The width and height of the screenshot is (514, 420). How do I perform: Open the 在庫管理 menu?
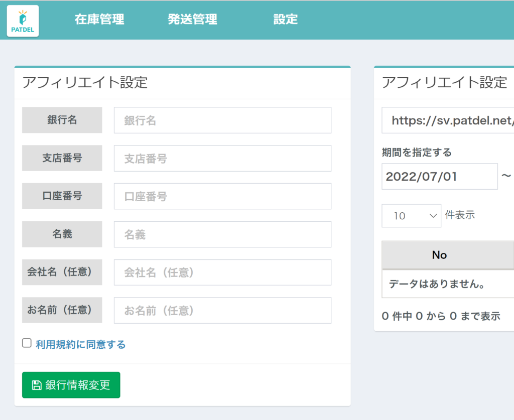pos(99,20)
